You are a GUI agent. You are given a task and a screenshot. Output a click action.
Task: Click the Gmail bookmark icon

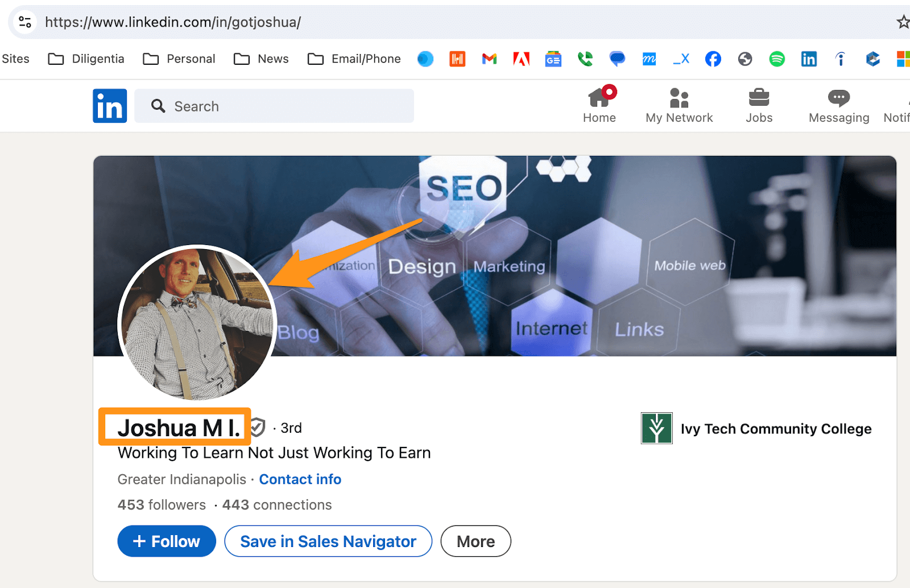point(489,59)
